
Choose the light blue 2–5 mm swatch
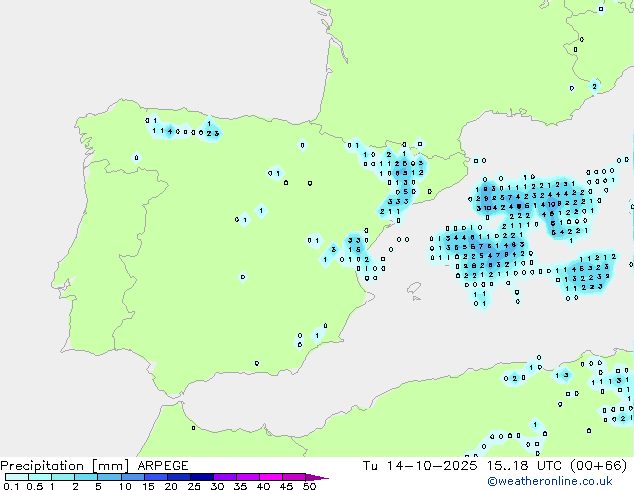point(86,477)
